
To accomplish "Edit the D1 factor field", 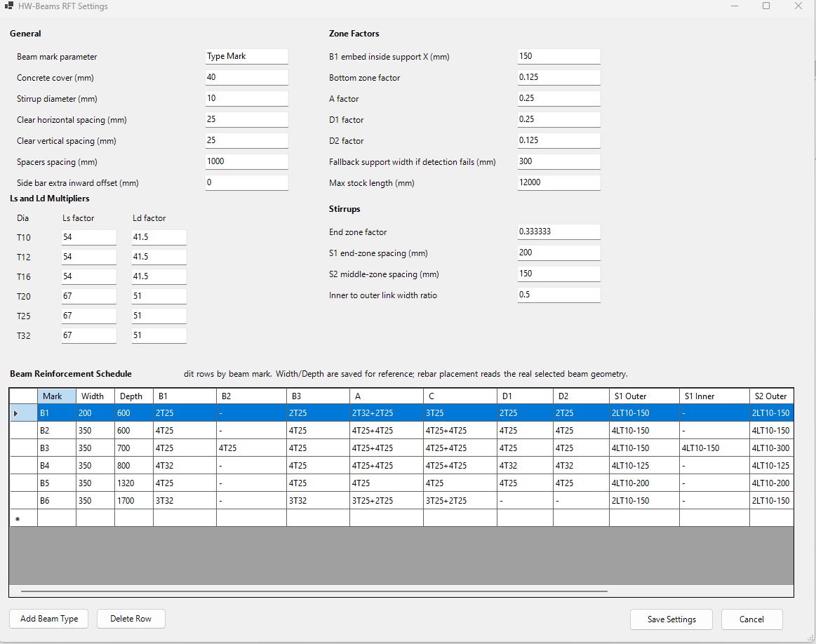I will pos(559,119).
